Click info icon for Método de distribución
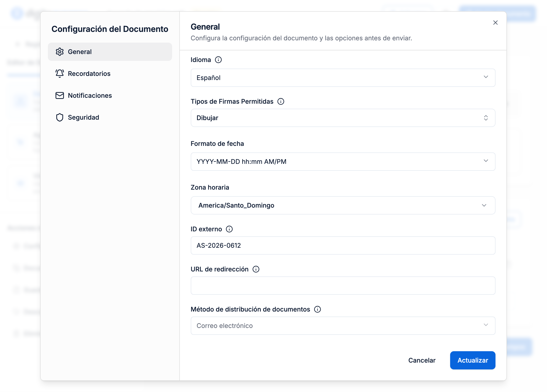The image size is (547, 392). click(318, 309)
